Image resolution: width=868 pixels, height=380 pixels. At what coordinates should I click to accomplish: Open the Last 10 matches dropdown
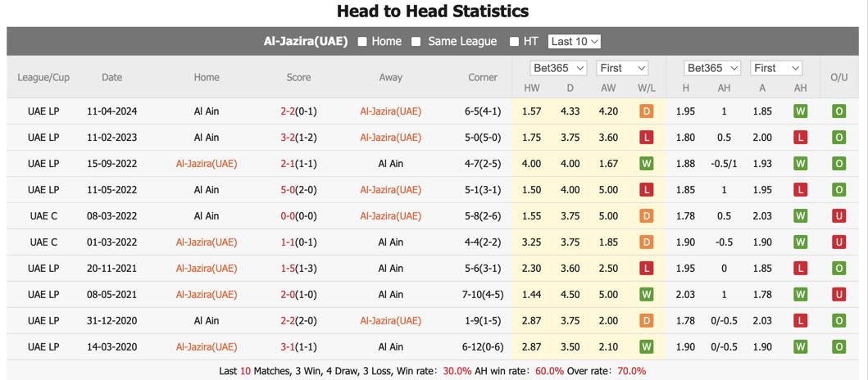(x=574, y=42)
